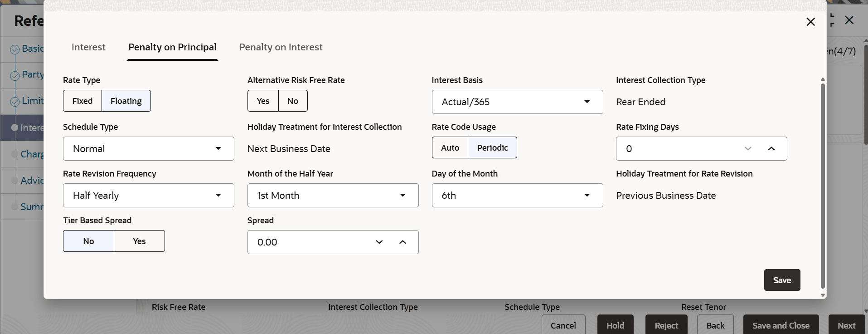Open the Penalty on Principal tab
This screenshot has width=868, height=334.
[x=172, y=47]
